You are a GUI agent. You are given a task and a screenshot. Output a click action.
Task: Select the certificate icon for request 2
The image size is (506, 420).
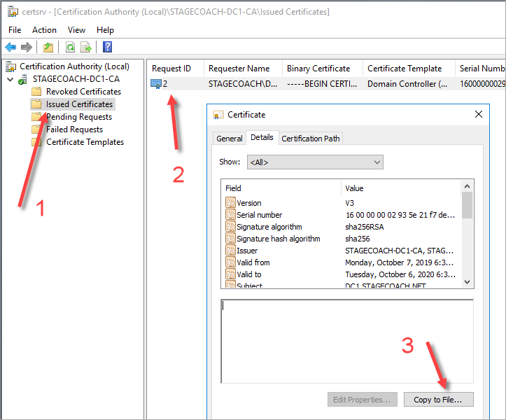(156, 84)
